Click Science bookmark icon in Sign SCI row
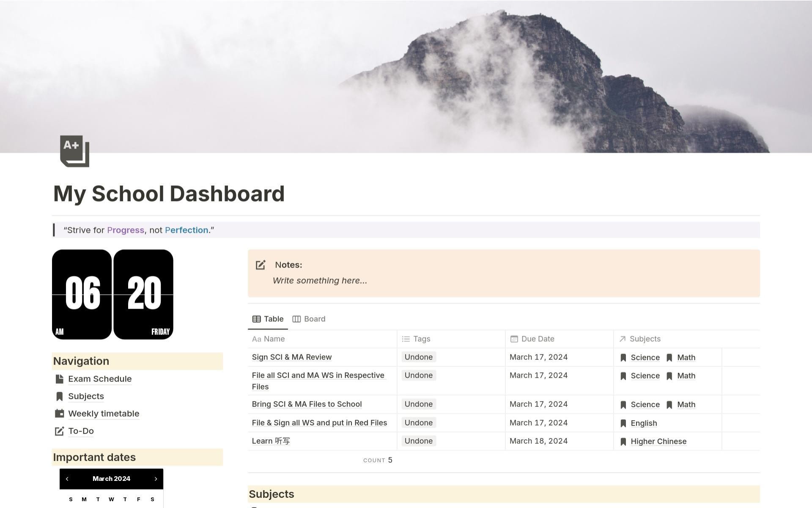The image size is (812, 508). pos(623,358)
